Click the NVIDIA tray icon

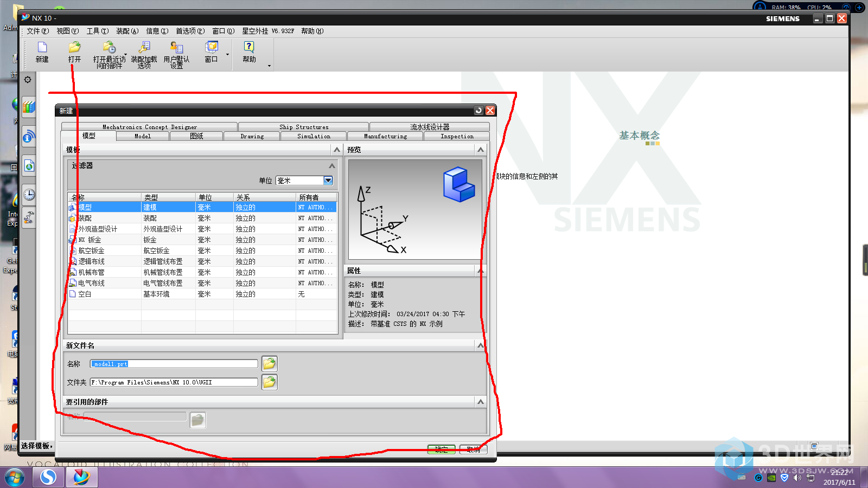tap(771, 478)
